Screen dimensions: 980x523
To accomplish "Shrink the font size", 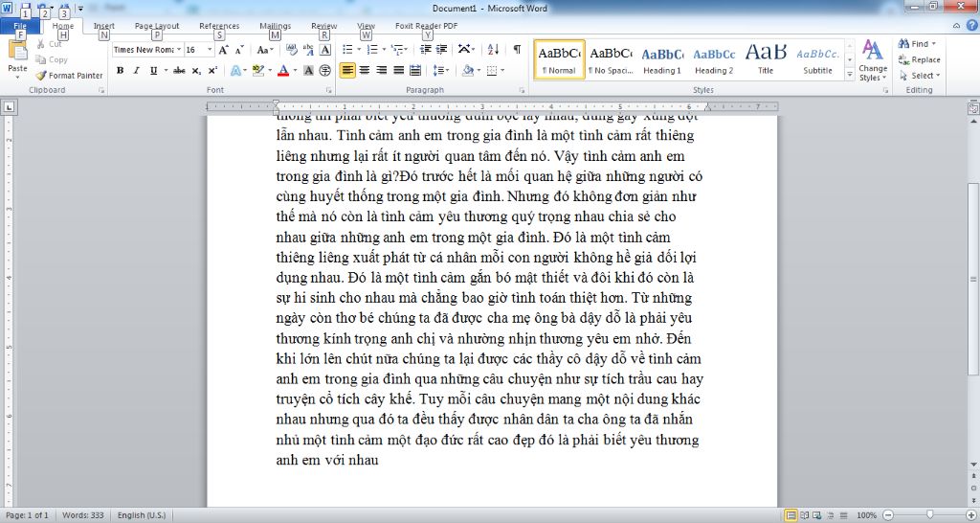I will pos(239,50).
